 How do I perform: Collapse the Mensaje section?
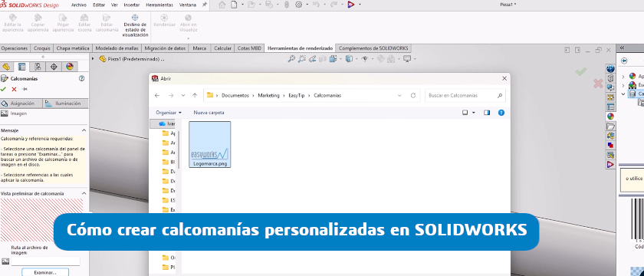pos(84,130)
